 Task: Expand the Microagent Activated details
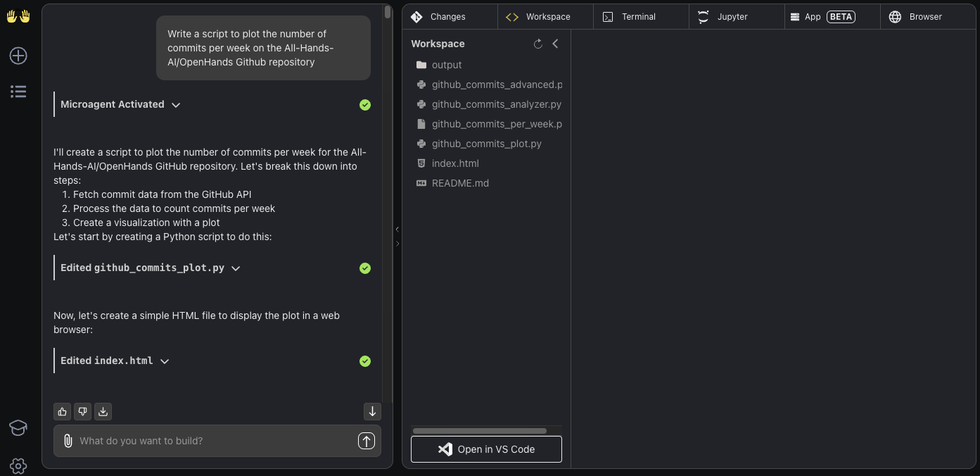[x=176, y=105]
